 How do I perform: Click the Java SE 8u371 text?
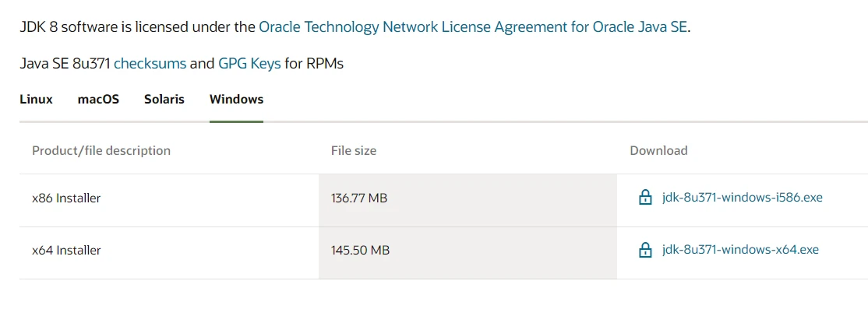pyautogui.click(x=65, y=64)
